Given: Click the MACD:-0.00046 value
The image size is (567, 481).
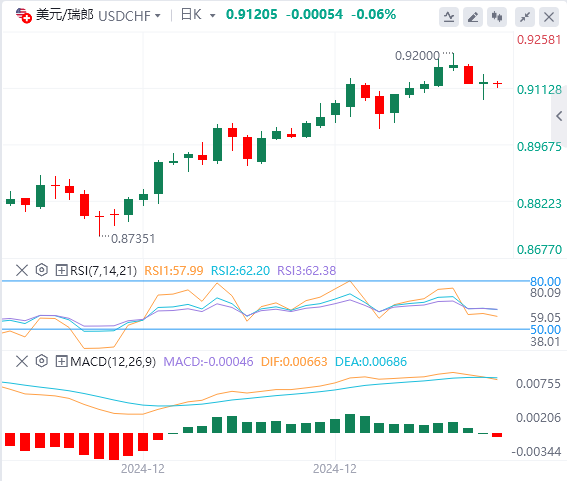Looking at the screenshot, I should click(x=208, y=362).
